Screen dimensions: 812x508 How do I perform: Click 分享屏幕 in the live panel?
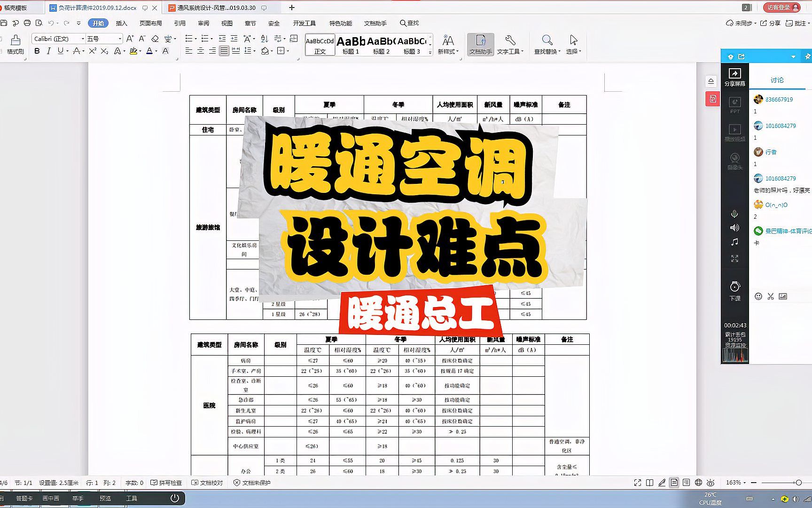735,77
